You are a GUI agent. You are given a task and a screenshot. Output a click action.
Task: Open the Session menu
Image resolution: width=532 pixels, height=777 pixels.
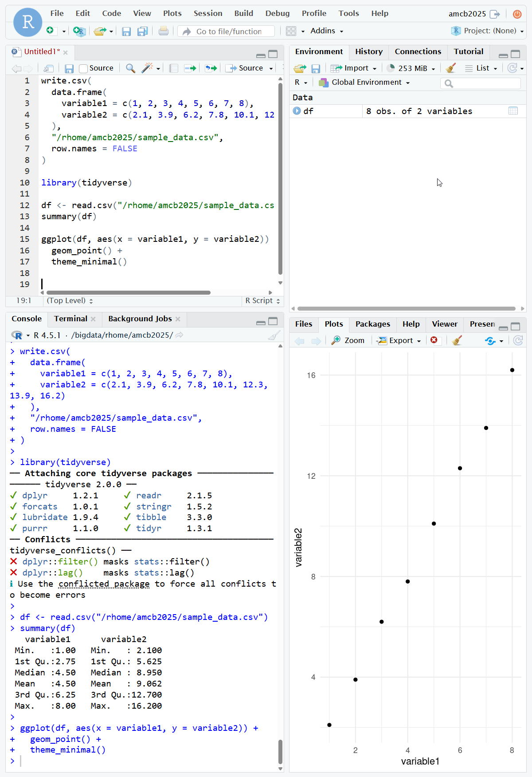pyautogui.click(x=208, y=13)
